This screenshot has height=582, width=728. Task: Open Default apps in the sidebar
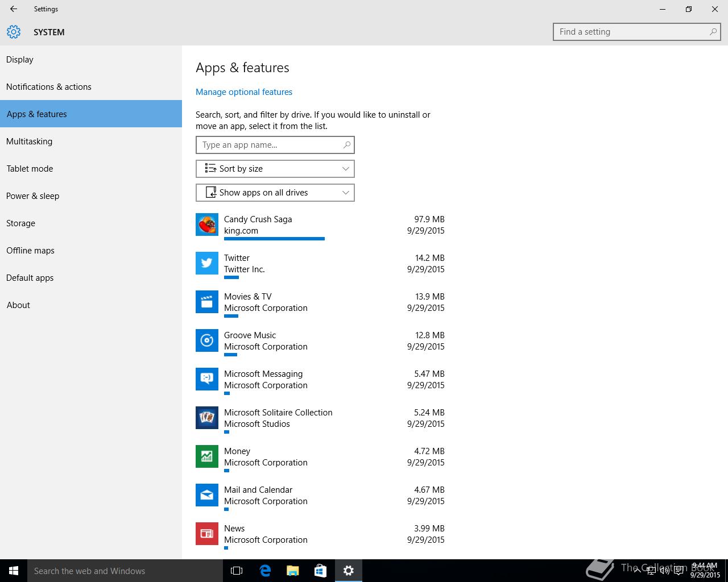[91, 277]
